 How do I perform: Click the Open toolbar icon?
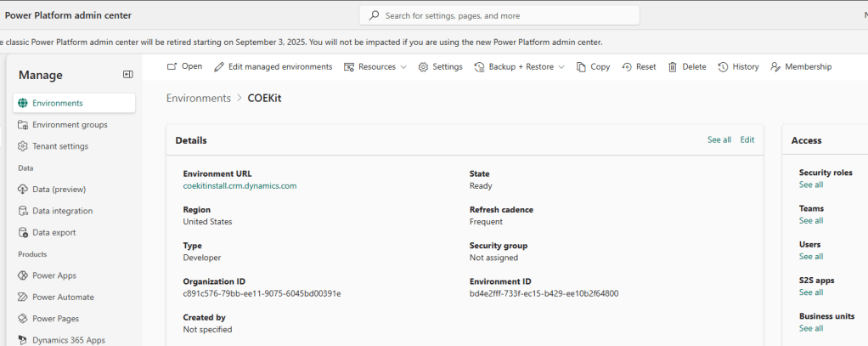(172, 66)
